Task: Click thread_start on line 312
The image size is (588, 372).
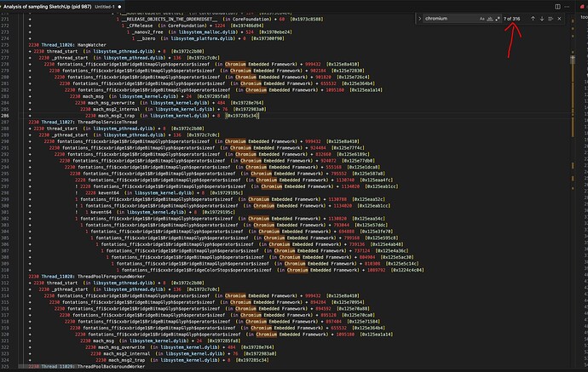Action: coord(63,283)
